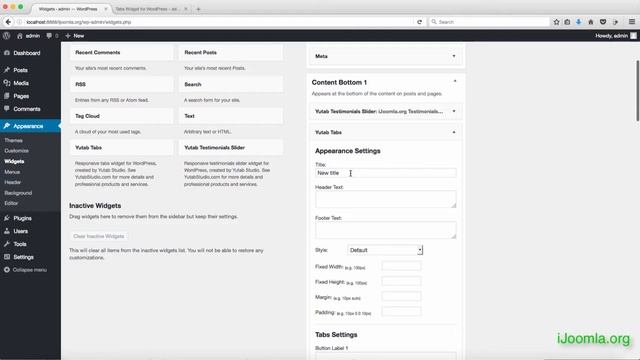Open Themes submenu item
Image resolution: width=640 pixels, height=360 pixels.
13,140
